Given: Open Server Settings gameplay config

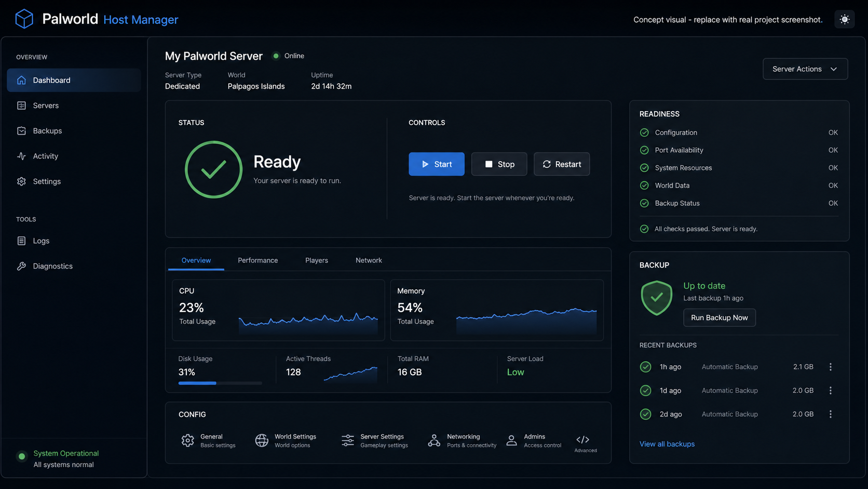Looking at the screenshot, I should tap(375, 441).
